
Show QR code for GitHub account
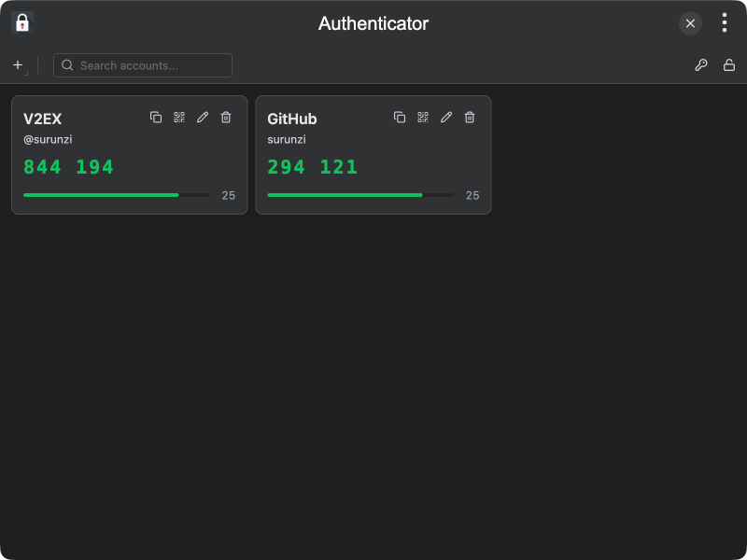pyautogui.click(x=423, y=118)
